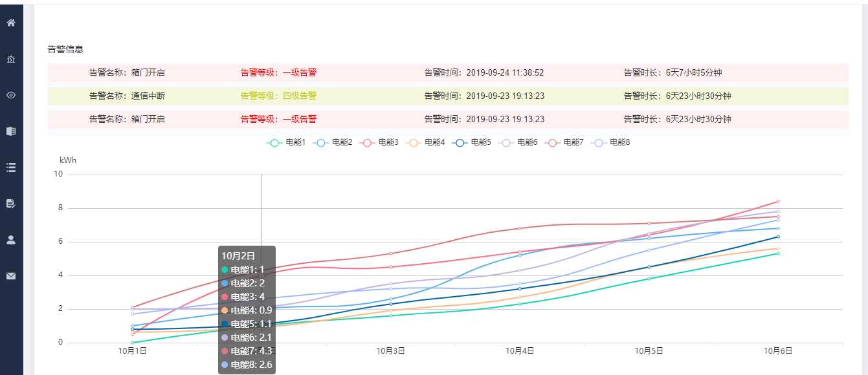Image resolution: width=868 pixels, height=375 pixels.
Task: Click the 四级告警 alarm level text
Action: (x=300, y=96)
